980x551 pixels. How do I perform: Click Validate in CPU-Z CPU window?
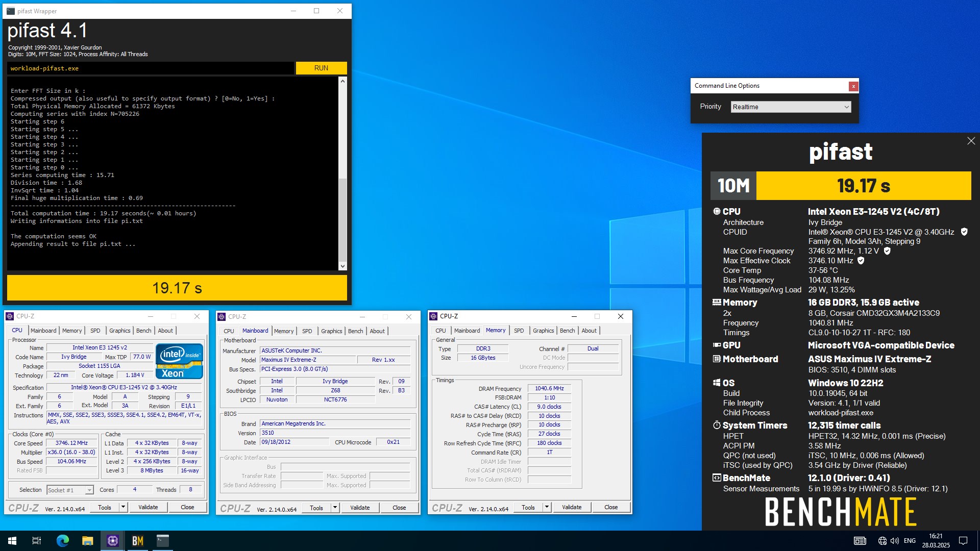(148, 507)
